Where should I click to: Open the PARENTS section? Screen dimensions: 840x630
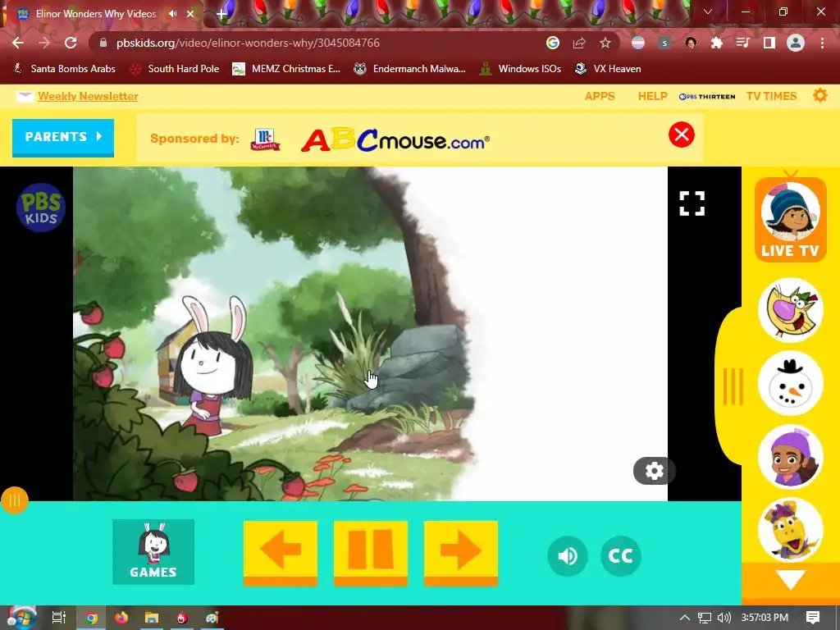63,138
